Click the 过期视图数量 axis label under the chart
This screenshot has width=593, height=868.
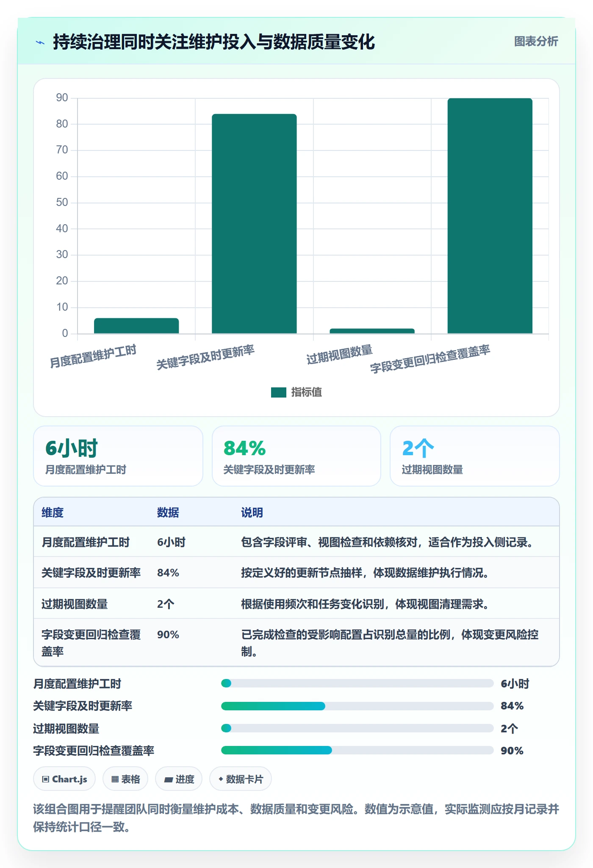340,354
